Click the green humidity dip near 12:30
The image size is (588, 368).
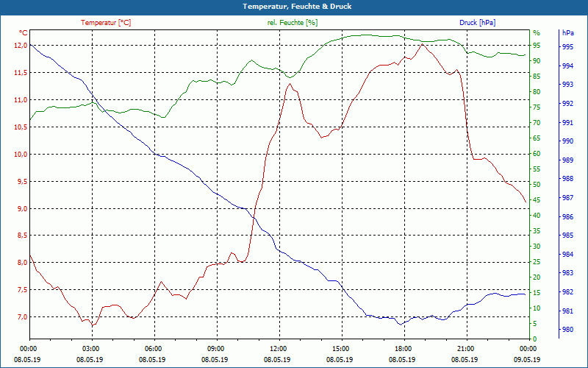point(290,77)
